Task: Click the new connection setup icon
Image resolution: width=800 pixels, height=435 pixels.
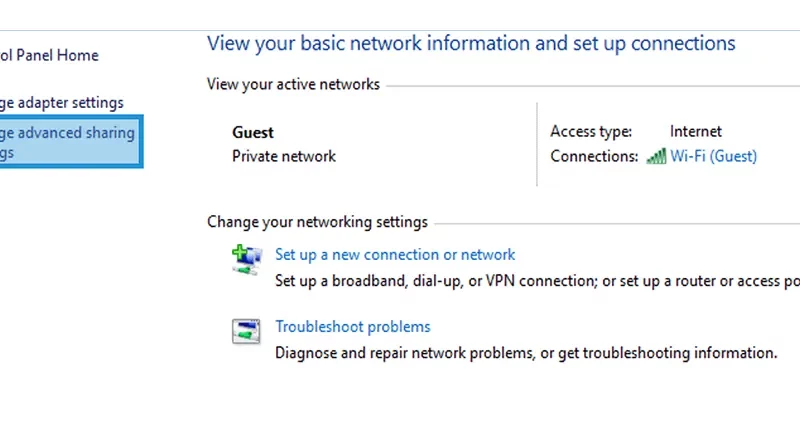Action: click(247, 260)
